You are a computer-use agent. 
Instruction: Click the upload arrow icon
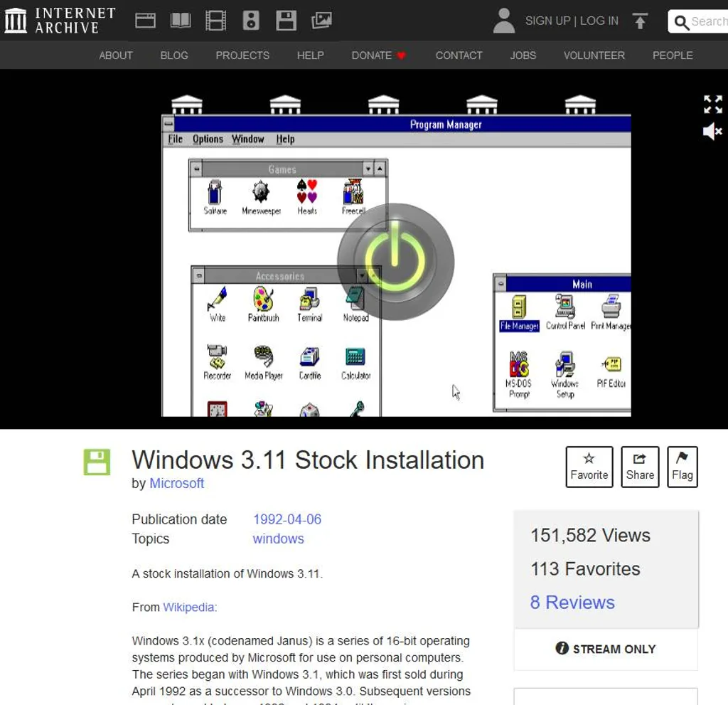tap(640, 21)
